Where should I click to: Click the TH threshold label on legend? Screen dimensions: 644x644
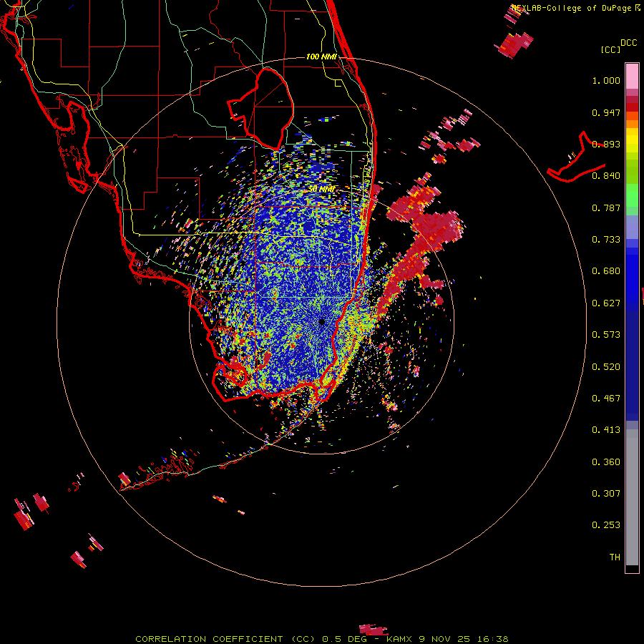point(615,557)
